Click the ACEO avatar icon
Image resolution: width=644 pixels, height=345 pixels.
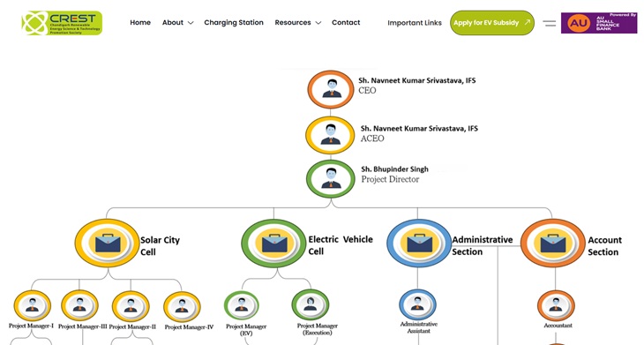330,135
